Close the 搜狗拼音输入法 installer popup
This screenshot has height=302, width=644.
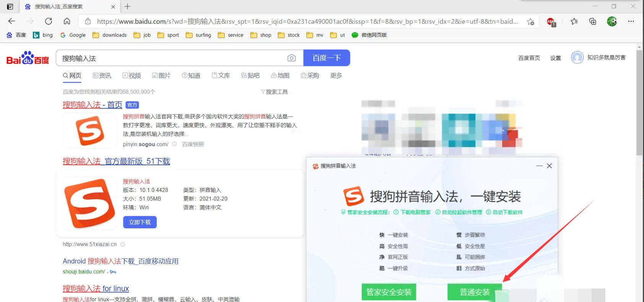click(x=549, y=166)
